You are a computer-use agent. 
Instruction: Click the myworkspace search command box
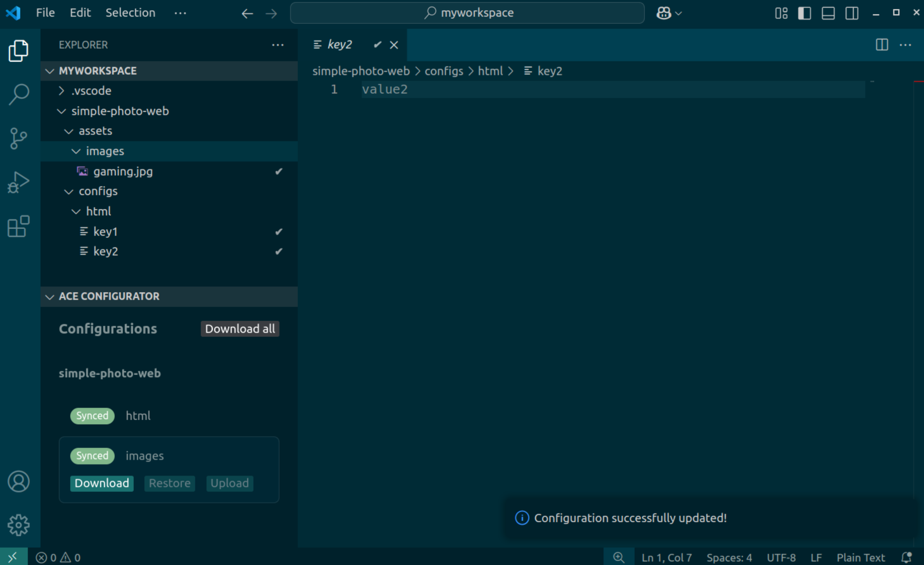[x=467, y=13]
